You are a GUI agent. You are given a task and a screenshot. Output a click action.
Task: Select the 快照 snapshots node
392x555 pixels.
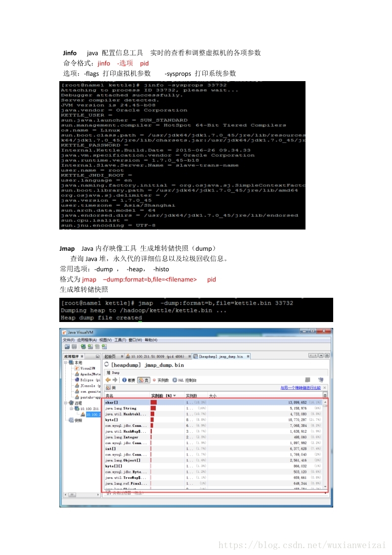(x=76, y=420)
